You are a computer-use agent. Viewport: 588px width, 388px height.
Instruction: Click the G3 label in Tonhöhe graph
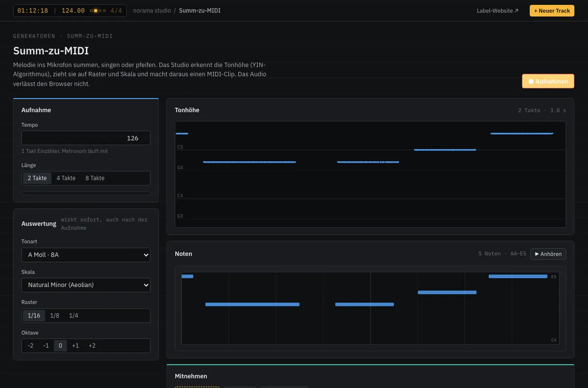click(180, 216)
